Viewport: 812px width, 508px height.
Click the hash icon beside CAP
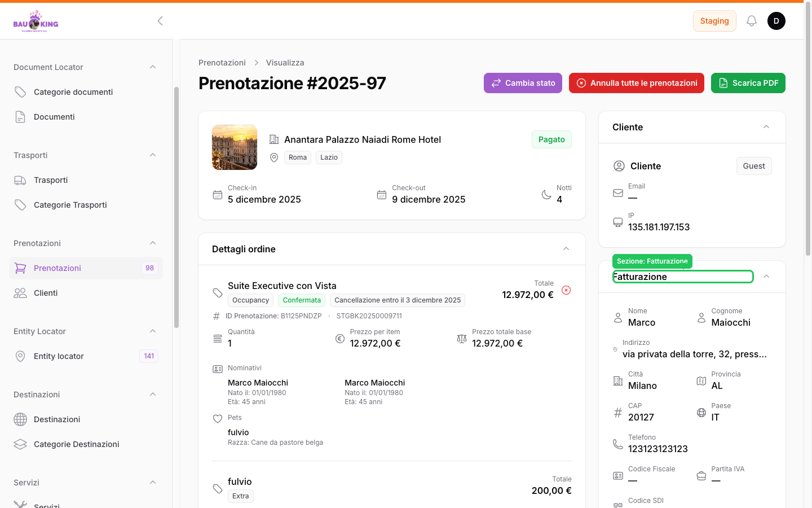pos(618,413)
